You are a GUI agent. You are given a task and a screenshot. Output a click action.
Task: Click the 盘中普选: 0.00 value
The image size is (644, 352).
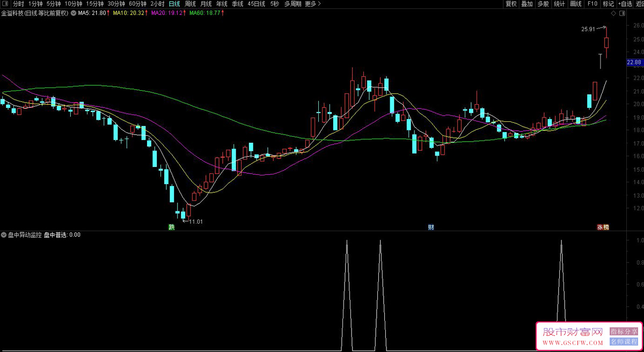[x=62, y=234]
